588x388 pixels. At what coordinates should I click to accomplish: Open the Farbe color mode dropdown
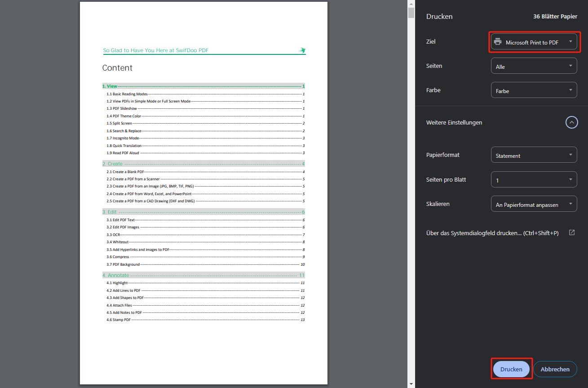(x=534, y=90)
